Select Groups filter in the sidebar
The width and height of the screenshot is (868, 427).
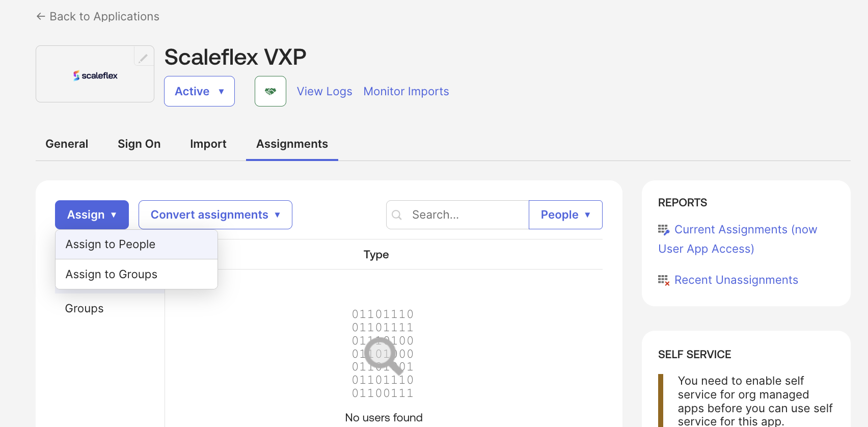(x=85, y=309)
